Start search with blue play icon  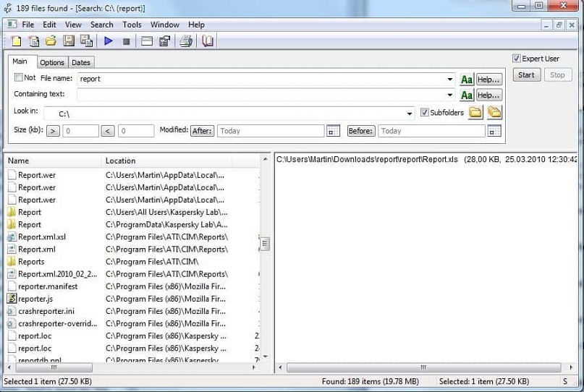pos(109,41)
